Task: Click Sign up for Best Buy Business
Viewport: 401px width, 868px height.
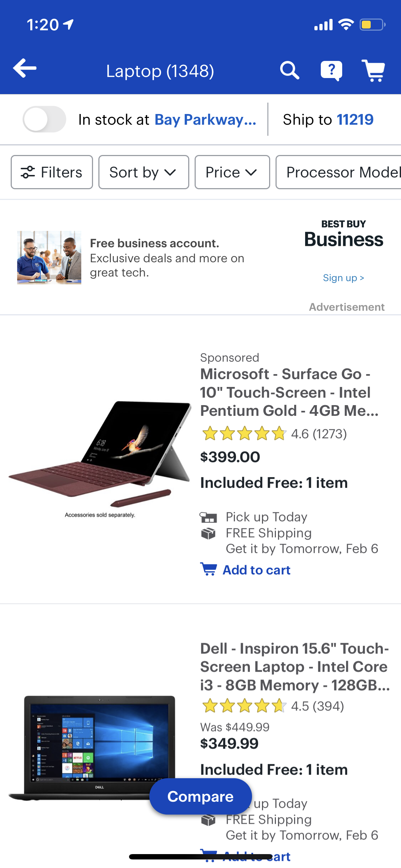Action: 343,278
